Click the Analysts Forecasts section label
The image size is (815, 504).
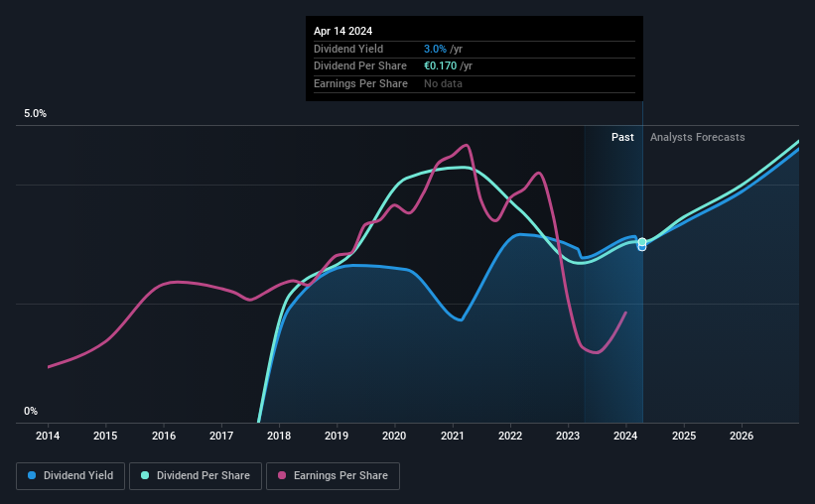point(697,137)
